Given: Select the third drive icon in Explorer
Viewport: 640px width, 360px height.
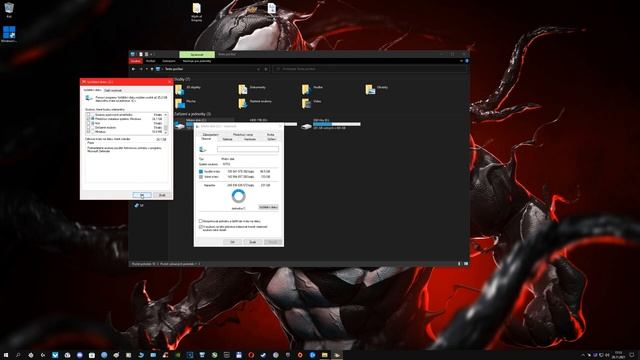Looking at the screenshot, I should point(306,126).
